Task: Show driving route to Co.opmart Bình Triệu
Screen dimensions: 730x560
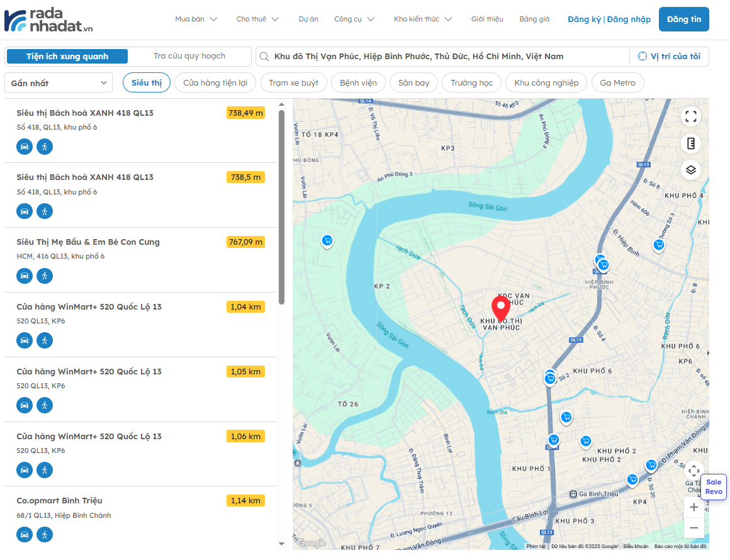Action: [25, 535]
